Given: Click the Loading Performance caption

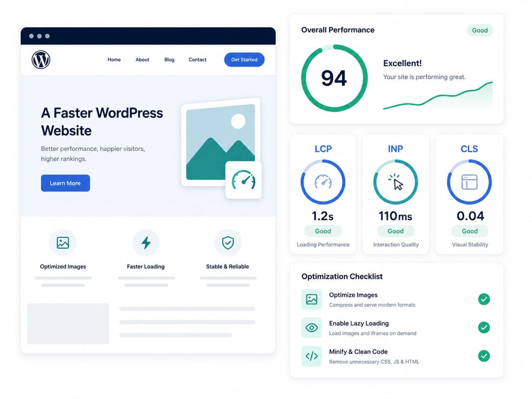Looking at the screenshot, I should click(x=323, y=244).
